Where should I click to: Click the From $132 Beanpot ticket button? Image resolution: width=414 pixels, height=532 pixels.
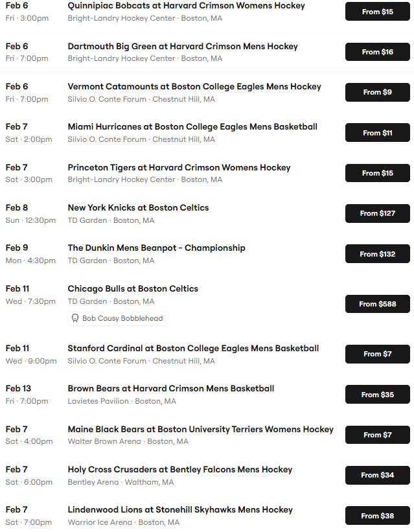377,254
